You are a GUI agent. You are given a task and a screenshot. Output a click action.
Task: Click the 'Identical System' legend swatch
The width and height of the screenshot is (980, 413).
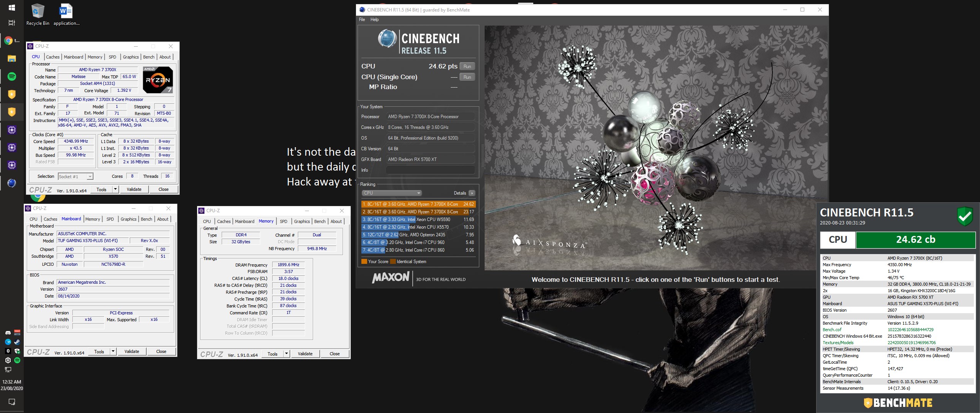coord(393,262)
